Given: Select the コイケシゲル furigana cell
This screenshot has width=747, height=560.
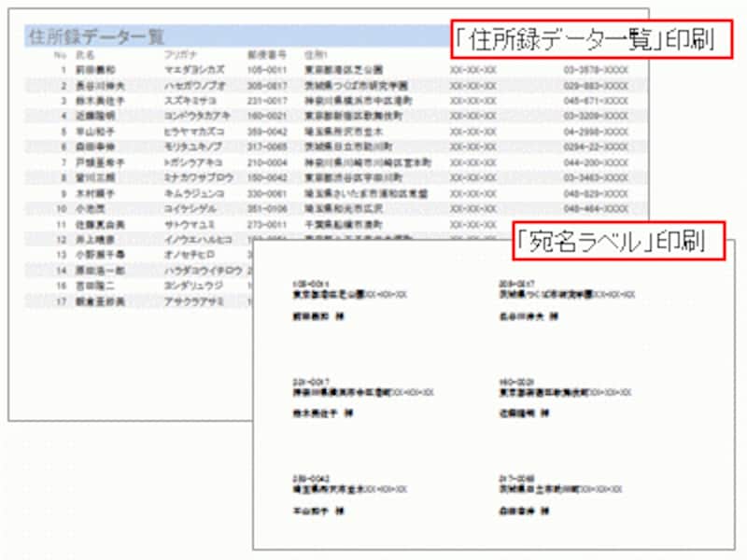Looking at the screenshot, I should [x=190, y=208].
